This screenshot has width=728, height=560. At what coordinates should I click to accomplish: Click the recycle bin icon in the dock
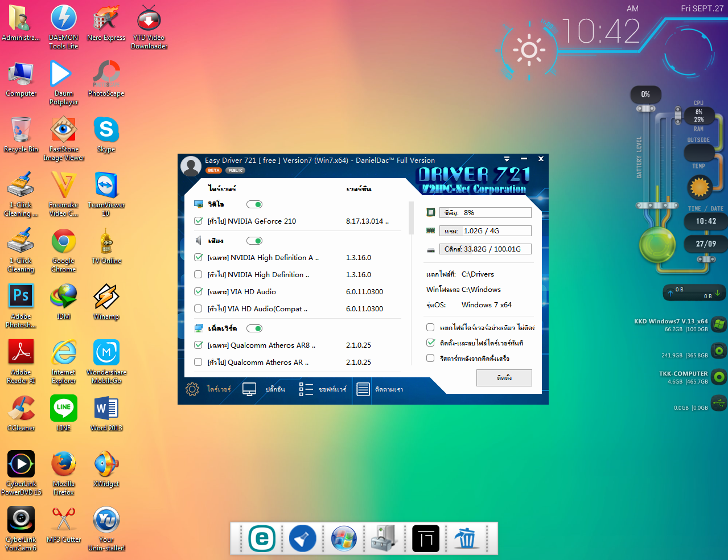[x=466, y=538]
